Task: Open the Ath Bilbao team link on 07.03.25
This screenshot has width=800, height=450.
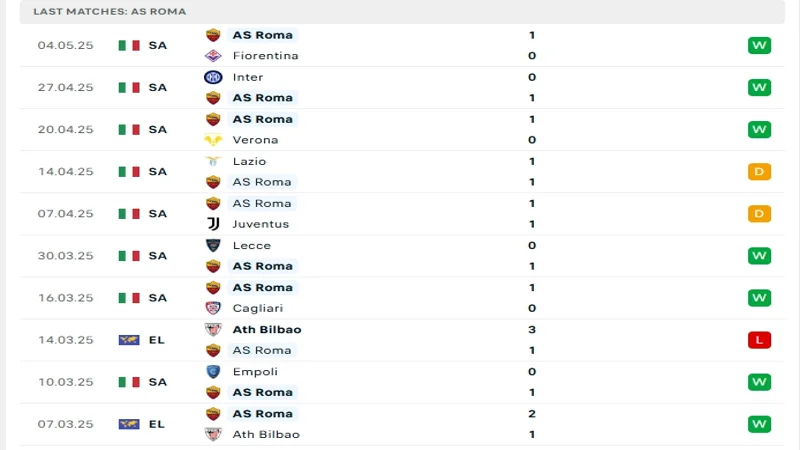Action: [266, 434]
